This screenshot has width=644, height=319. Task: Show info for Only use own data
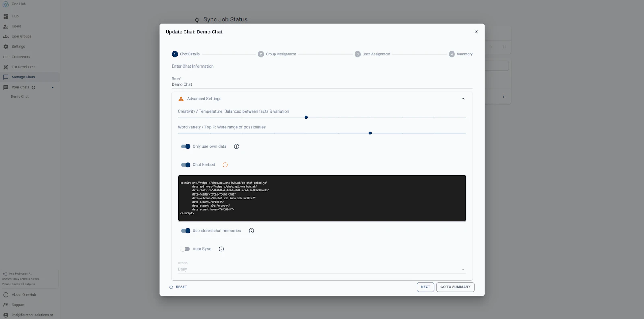tap(237, 146)
